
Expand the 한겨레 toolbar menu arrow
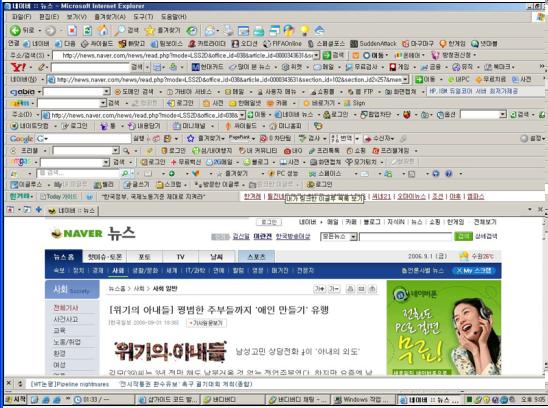click(32, 196)
